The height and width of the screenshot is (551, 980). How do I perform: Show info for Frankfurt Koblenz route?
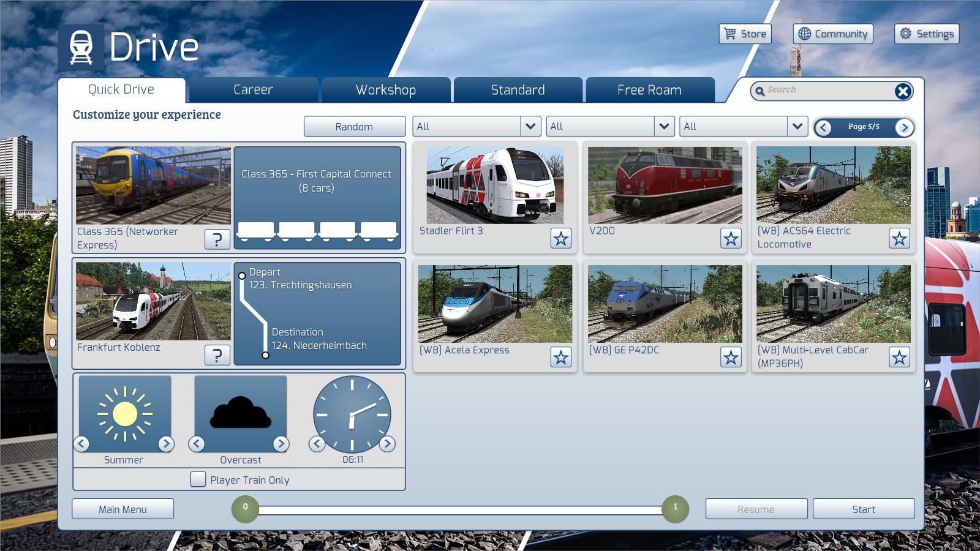pos(217,355)
